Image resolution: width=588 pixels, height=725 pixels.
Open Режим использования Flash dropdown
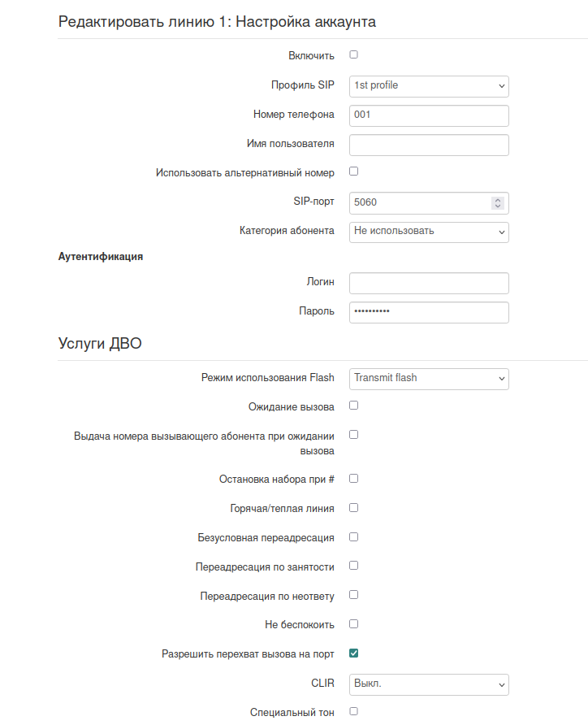(429, 379)
